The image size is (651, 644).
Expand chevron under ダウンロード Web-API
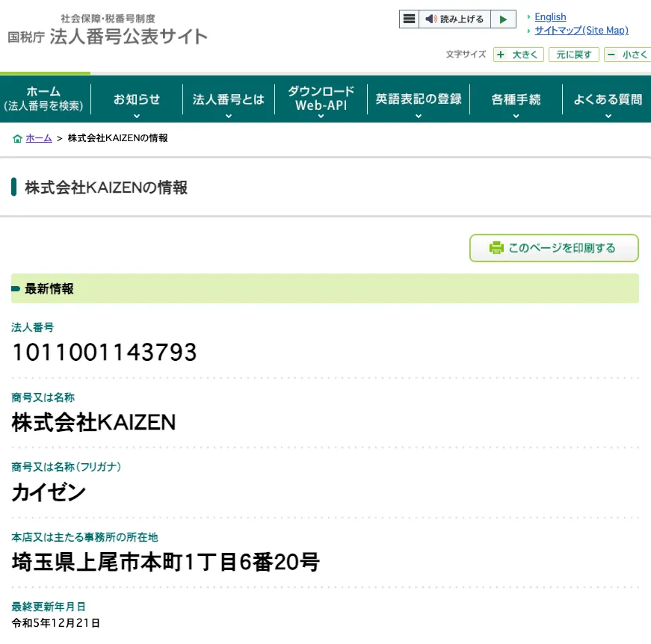pyautogui.click(x=321, y=117)
